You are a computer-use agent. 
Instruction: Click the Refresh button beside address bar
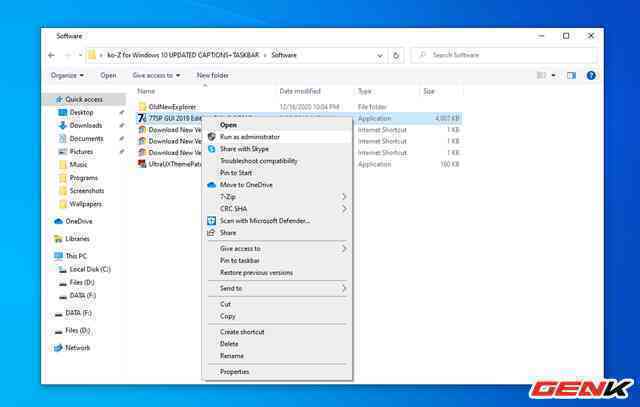point(396,55)
